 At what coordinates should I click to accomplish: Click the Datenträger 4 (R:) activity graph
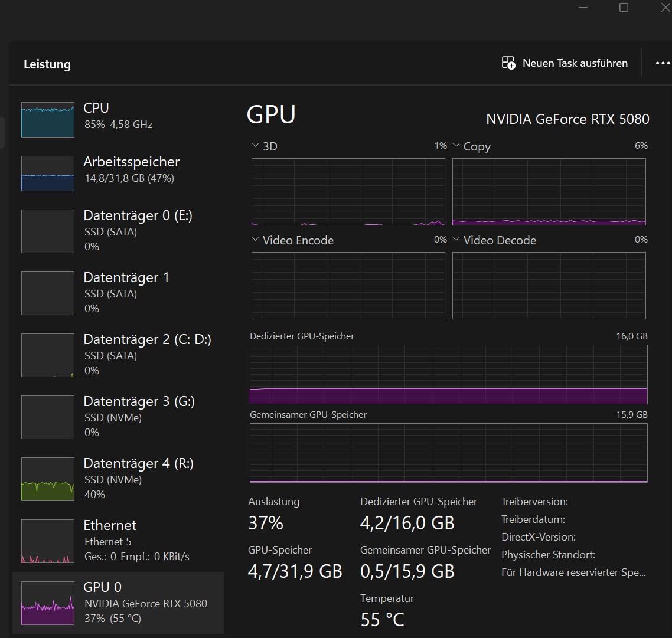click(x=48, y=479)
